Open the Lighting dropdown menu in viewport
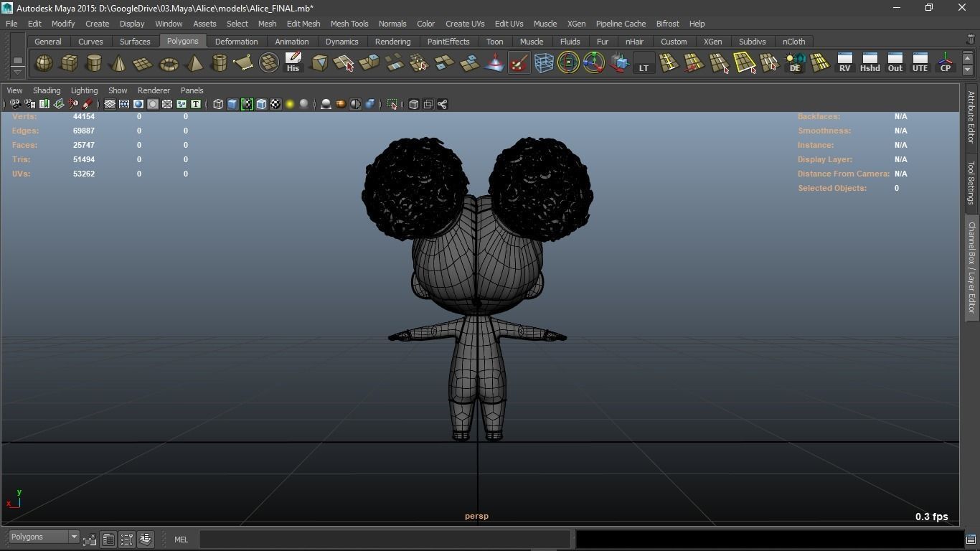 pyautogui.click(x=84, y=90)
